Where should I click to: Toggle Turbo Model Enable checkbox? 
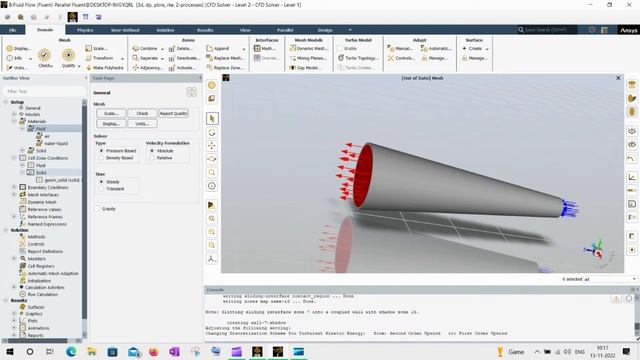(x=340, y=48)
